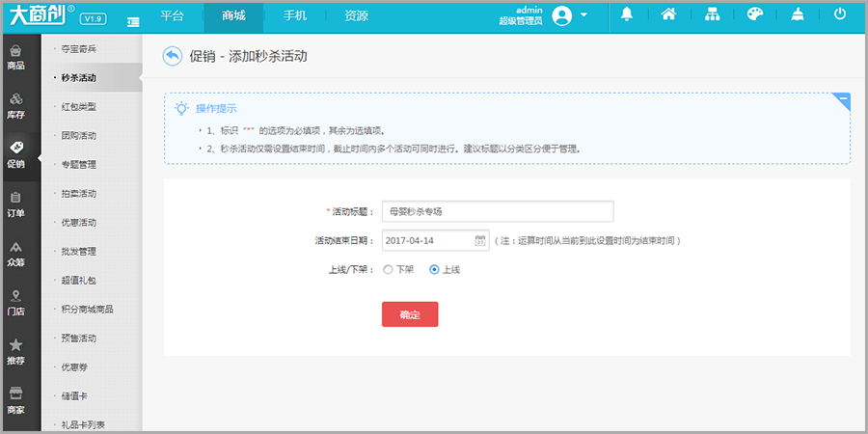
Task: Open 积分商城商品 in the submenu
Action: point(88,310)
